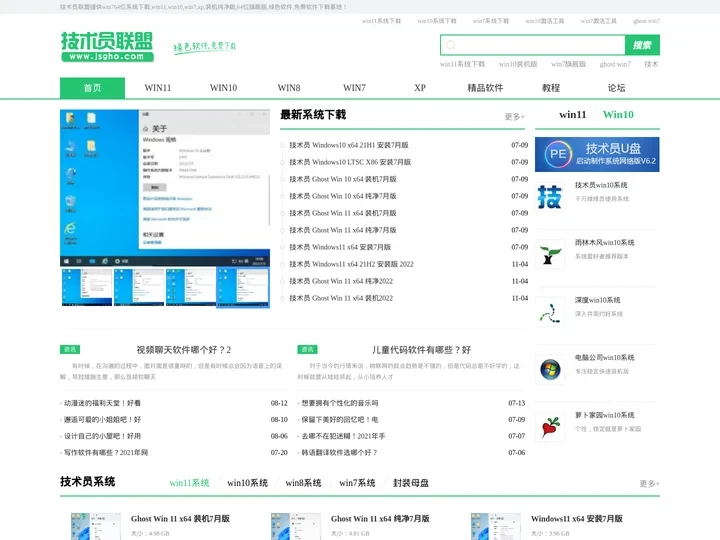Screen dimensions: 720x540
Task: Click the green 搜索 button
Action: (x=642, y=45)
